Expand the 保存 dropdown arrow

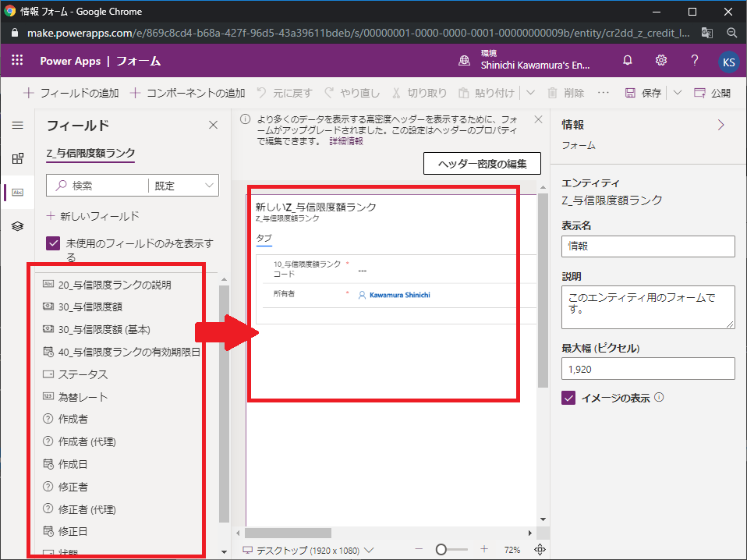click(678, 93)
